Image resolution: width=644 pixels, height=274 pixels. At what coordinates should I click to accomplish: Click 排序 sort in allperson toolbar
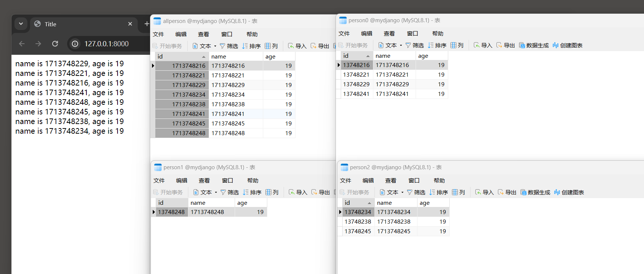point(251,46)
